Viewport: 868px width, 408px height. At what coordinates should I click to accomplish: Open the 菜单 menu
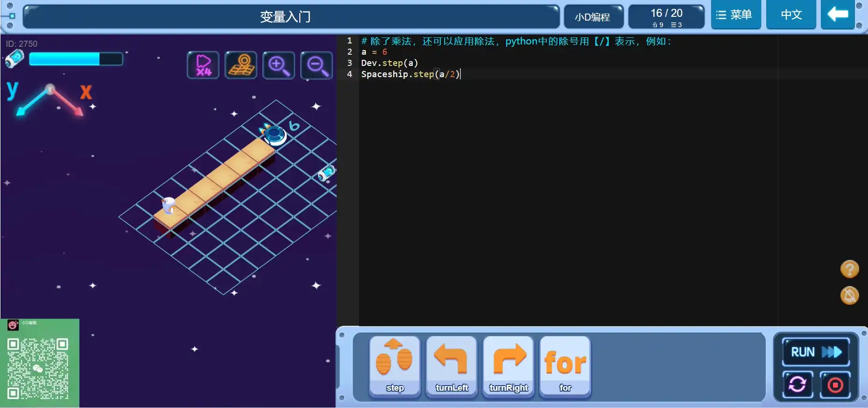(735, 15)
